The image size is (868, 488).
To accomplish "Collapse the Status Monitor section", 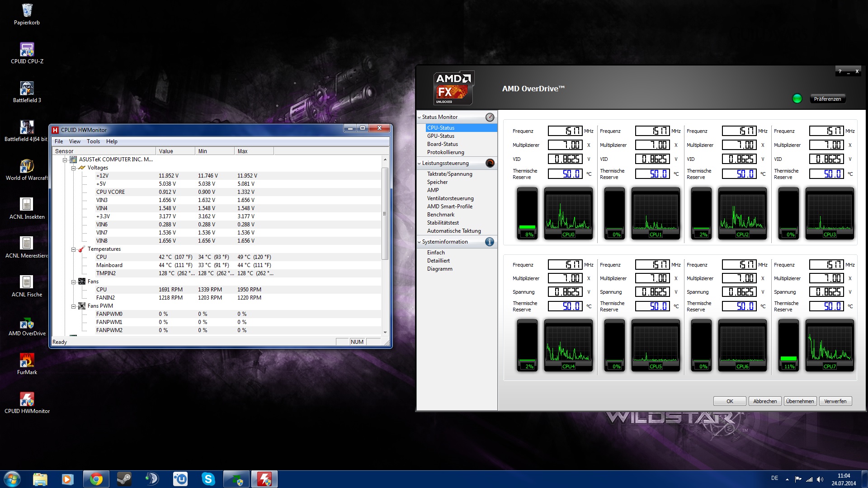I will click(419, 117).
